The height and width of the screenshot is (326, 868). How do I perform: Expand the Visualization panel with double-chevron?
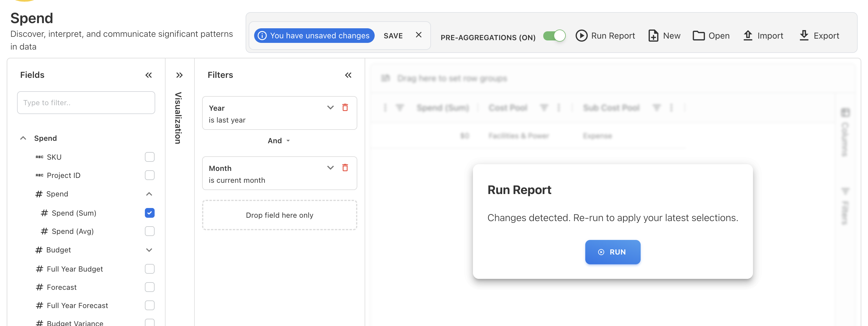click(179, 75)
